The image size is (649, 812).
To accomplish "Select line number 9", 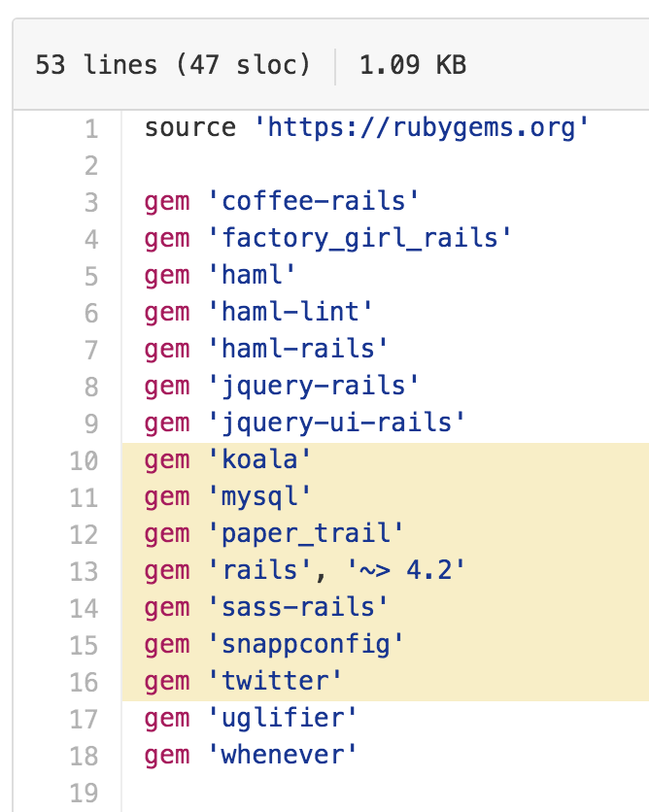I will pyautogui.click(x=91, y=423).
